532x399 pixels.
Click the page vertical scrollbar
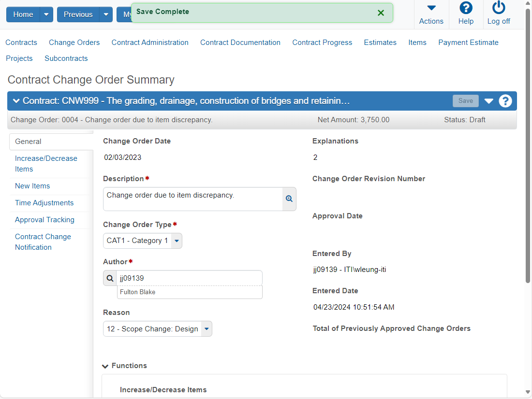pos(528,146)
